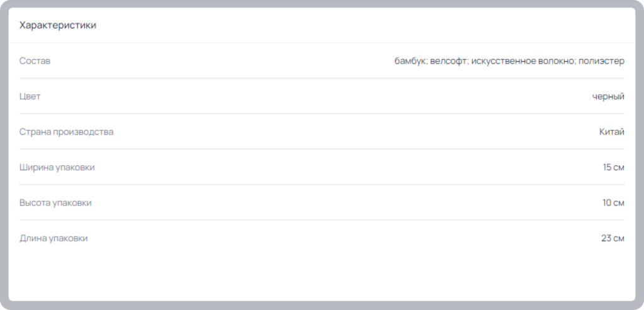
Task: Select the Цвет label
Action: click(30, 96)
